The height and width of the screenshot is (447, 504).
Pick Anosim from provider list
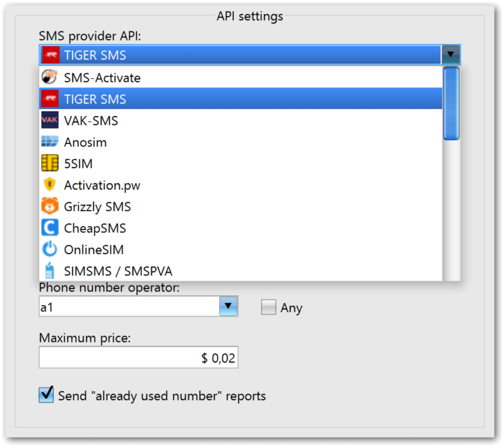(240, 141)
